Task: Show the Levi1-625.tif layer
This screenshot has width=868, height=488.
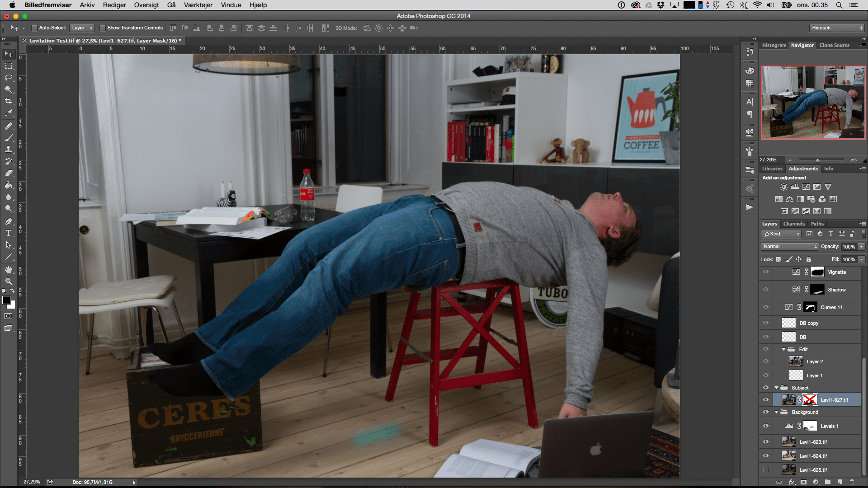Action: [766, 470]
